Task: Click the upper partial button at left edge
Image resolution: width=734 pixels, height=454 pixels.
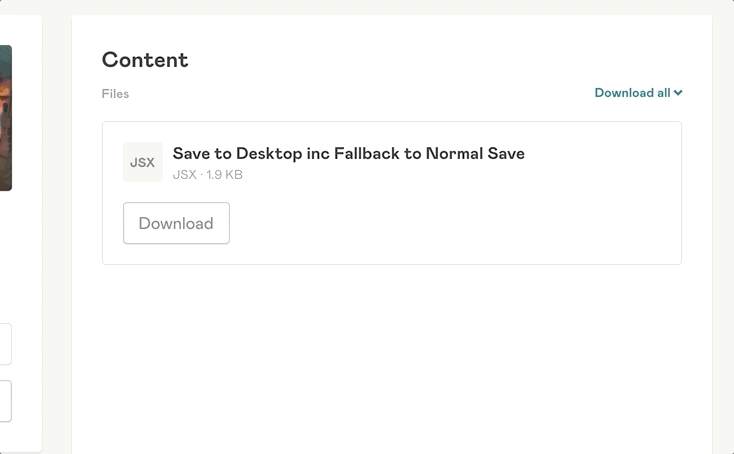Action: click(x=5, y=344)
